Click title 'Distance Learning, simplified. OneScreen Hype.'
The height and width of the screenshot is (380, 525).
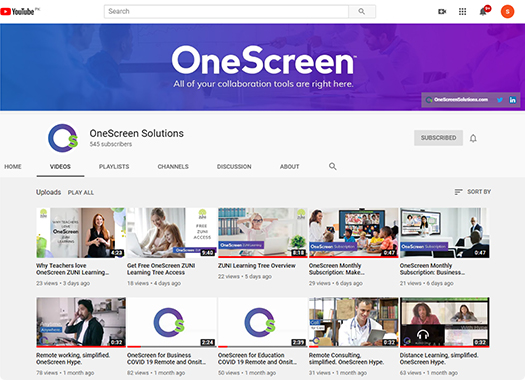tap(439, 359)
